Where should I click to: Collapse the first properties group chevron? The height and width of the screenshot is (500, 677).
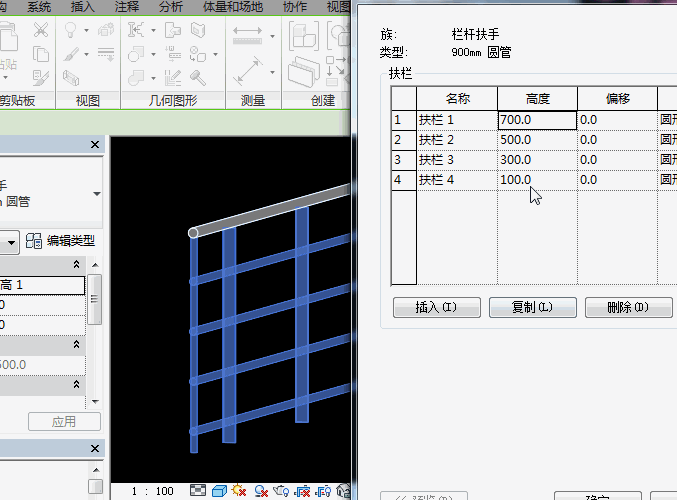[77, 265]
